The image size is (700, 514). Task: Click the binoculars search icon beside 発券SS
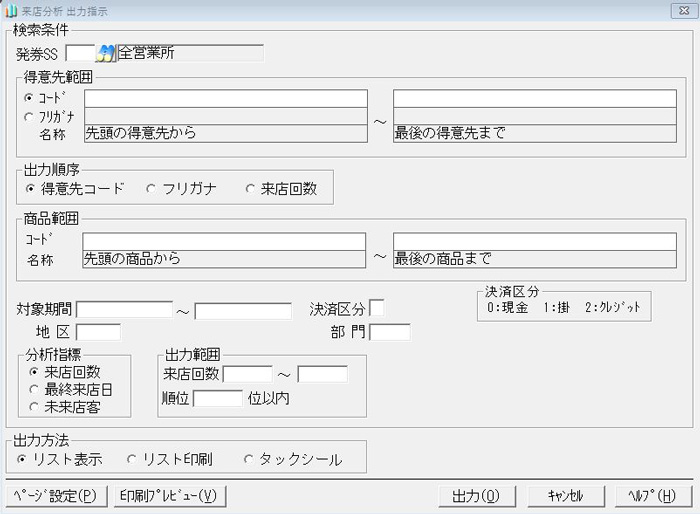(106, 52)
